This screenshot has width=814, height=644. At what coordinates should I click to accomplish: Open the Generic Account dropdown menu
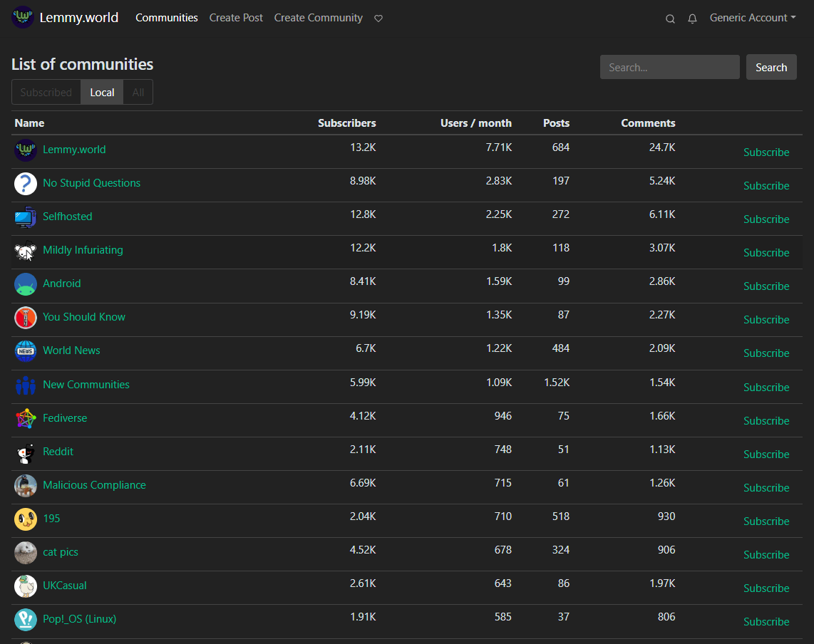(752, 18)
